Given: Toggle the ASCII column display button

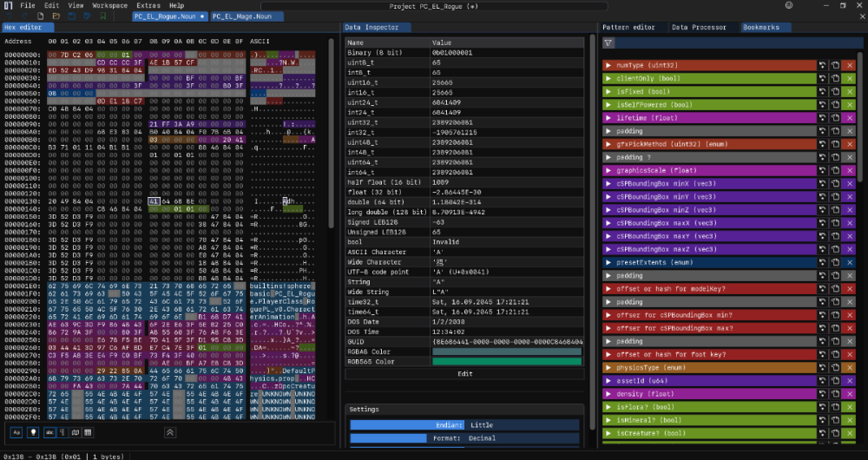Looking at the screenshot, I should [x=50, y=431].
